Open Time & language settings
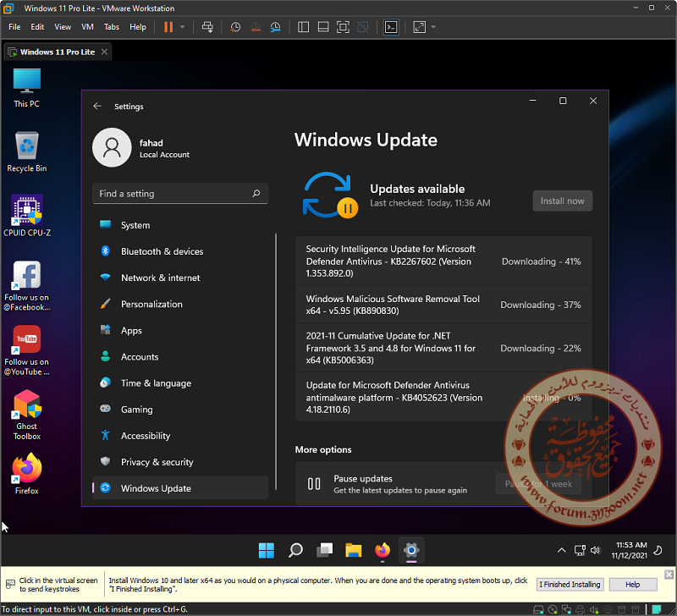This screenshot has width=677, height=616. tap(180, 383)
